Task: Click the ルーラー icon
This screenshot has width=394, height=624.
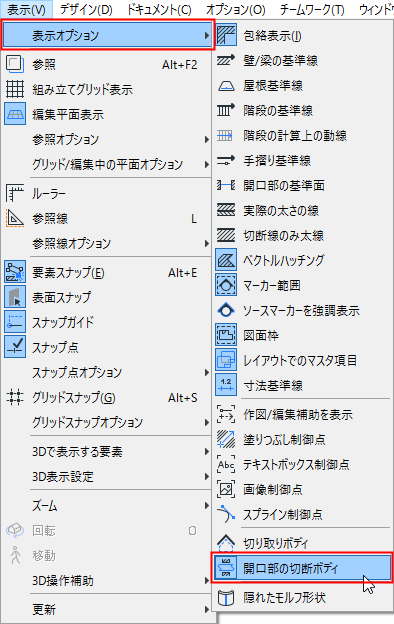Action: (x=15, y=193)
